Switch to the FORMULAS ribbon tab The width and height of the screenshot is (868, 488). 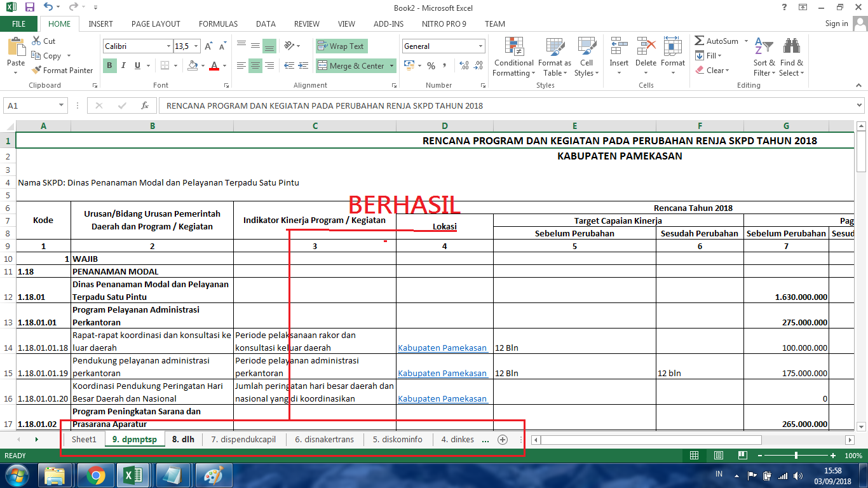pyautogui.click(x=218, y=24)
